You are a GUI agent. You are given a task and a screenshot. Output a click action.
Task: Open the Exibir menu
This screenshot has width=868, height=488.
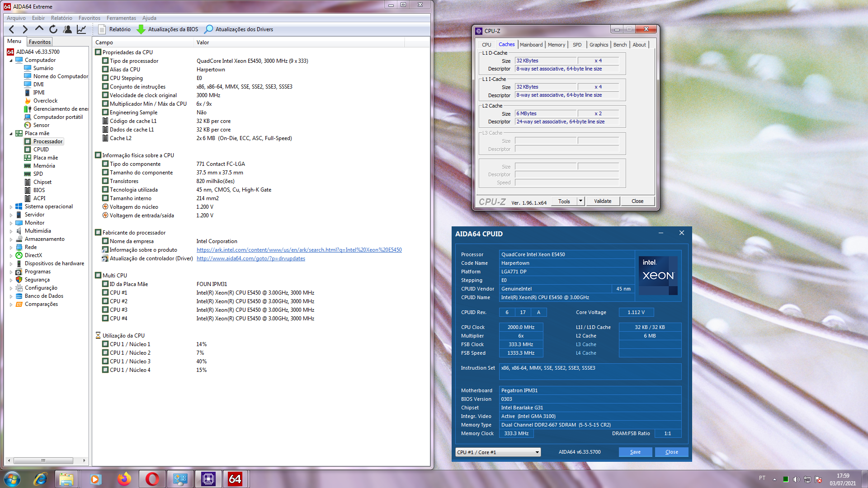click(x=38, y=18)
